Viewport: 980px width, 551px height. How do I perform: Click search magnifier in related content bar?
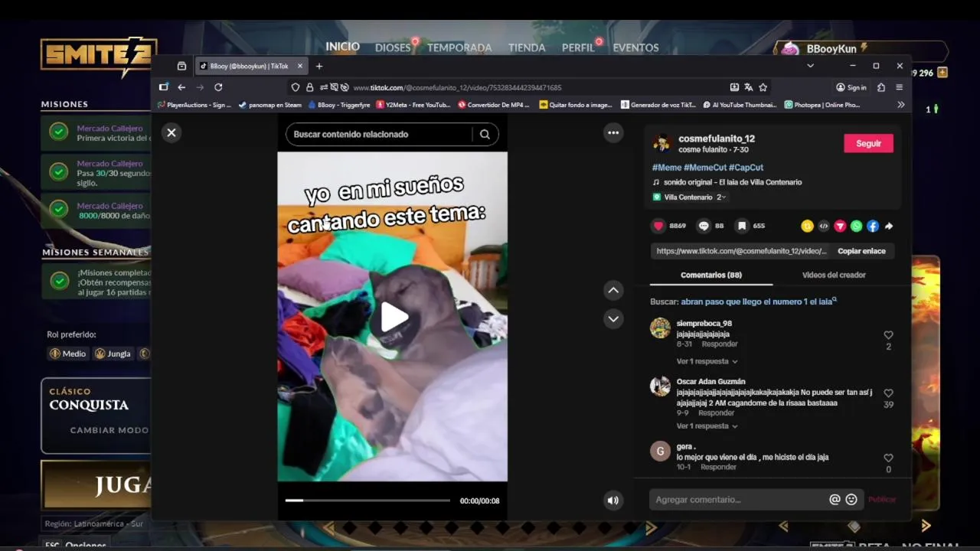[x=485, y=134]
